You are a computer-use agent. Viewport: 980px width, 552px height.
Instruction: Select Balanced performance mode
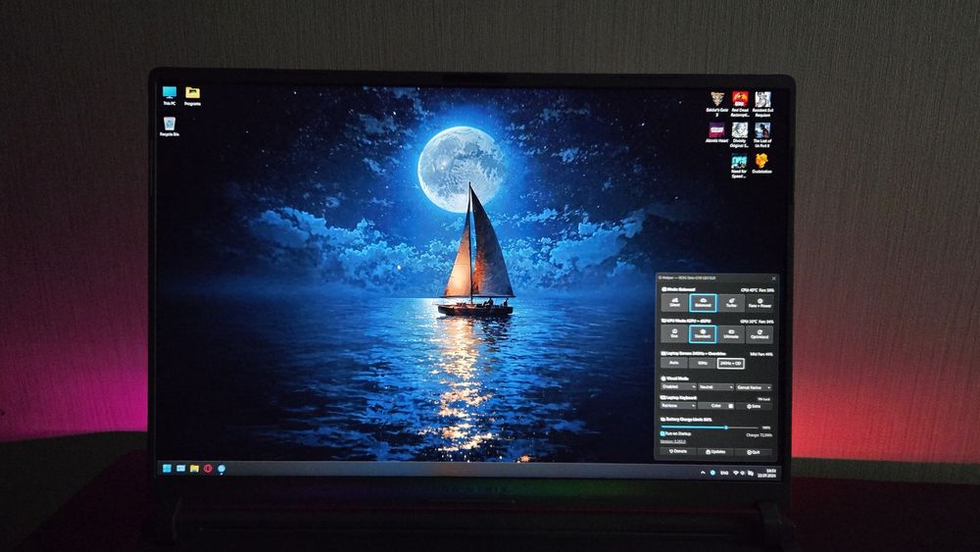coord(703,303)
